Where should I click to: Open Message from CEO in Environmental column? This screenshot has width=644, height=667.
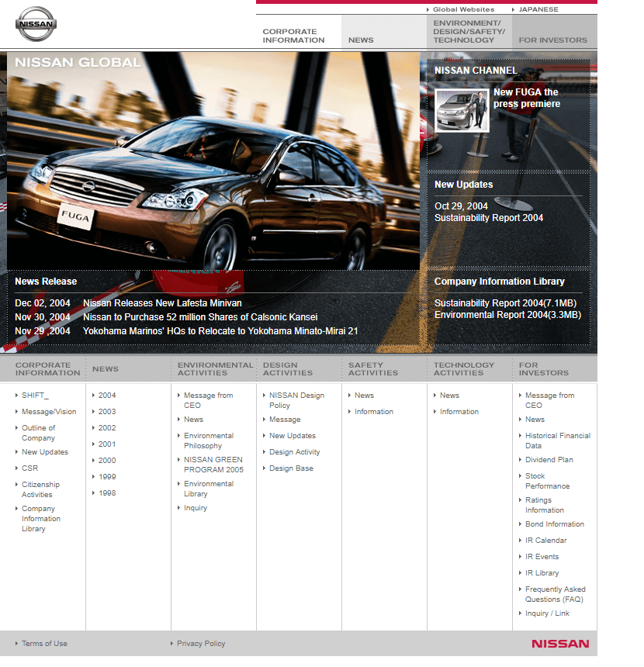[x=208, y=400]
